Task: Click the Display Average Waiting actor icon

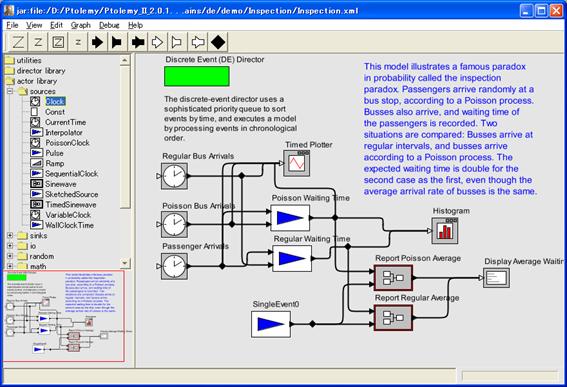Action: click(x=496, y=278)
